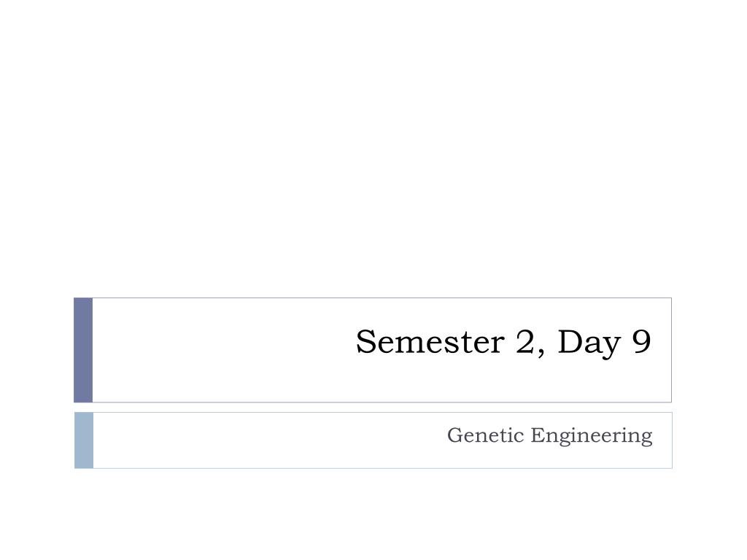Click the word "Semester" in the title
Viewport: 747px width, 560px height.
click(x=430, y=341)
